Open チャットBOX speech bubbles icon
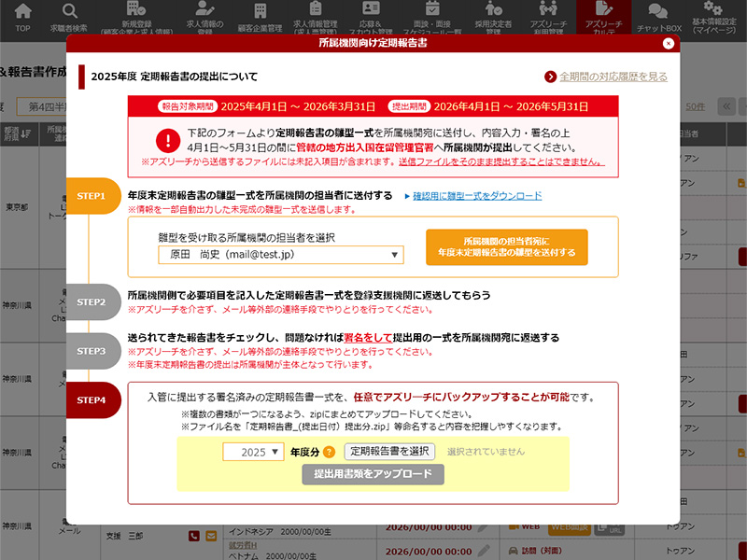The image size is (747, 560). tap(658, 11)
